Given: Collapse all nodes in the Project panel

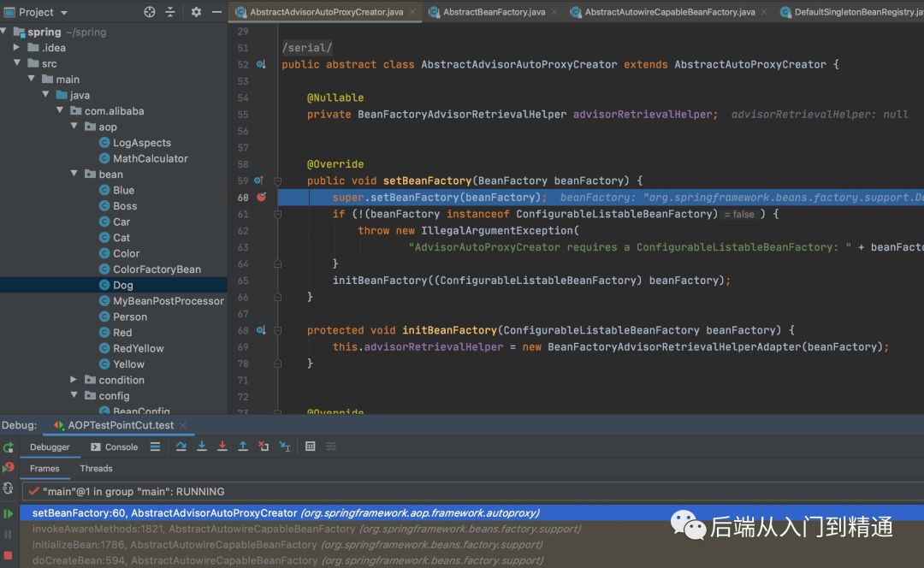Looking at the screenshot, I should tap(170, 12).
